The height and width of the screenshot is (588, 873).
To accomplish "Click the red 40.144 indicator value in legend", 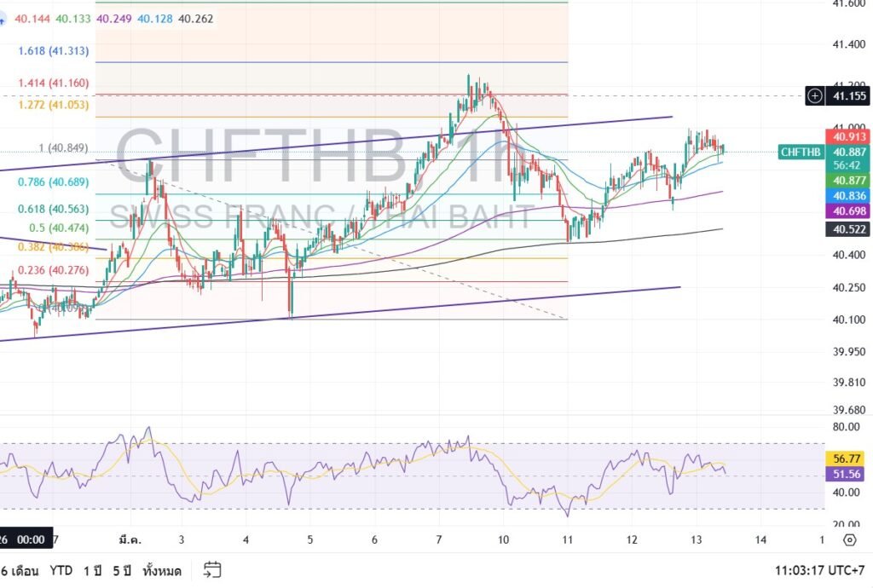I will tap(32, 17).
